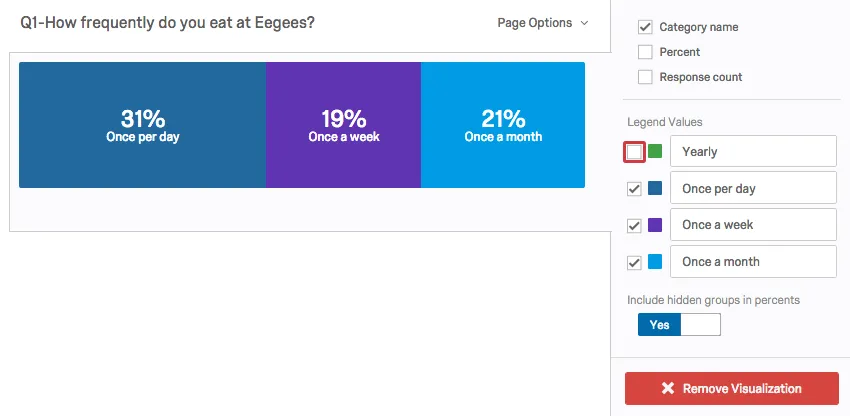Edit the Once a week legend field

[x=752, y=226]
